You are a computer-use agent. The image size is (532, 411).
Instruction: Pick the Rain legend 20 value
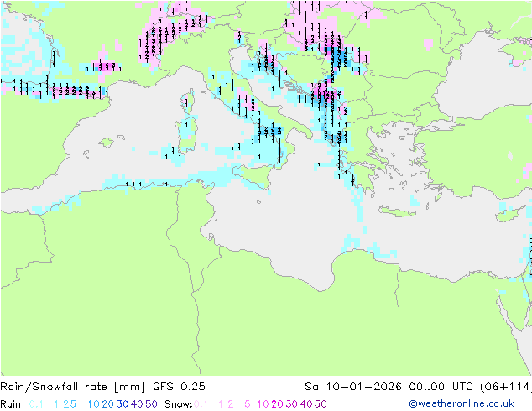tap(108, 404)
